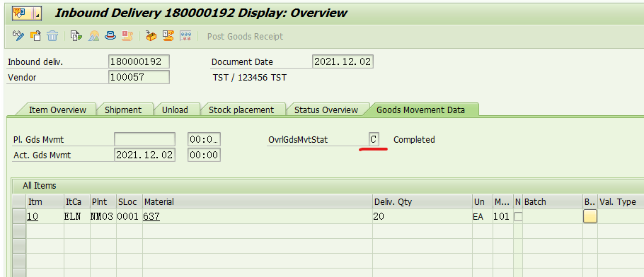
Task: Click the hat-shaped Header Details icon
Action: (110, 36)
